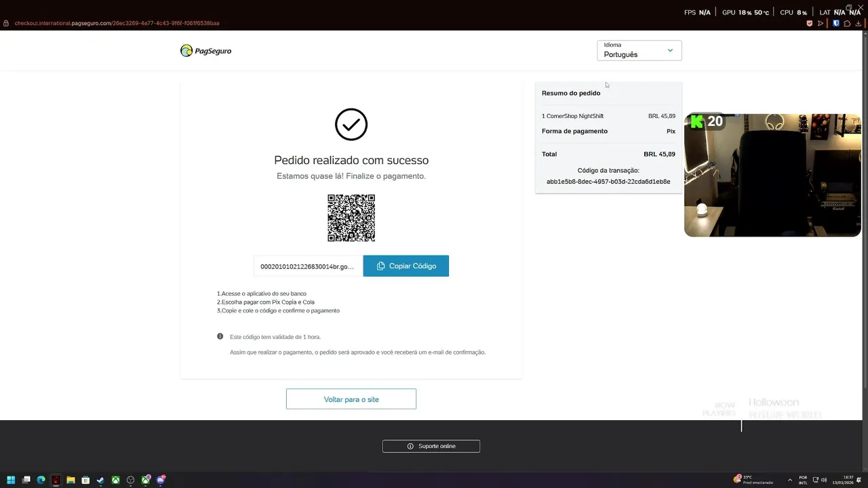
Task: Click 'Código da transação:' label
Action: pyautogui.click(x=608, y=171)
